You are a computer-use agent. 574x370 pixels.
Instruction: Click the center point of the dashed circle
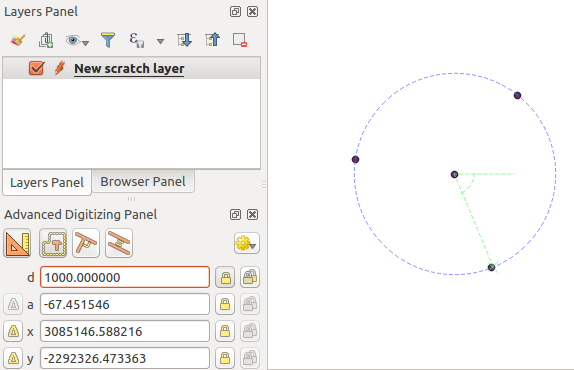coord(454,174)
